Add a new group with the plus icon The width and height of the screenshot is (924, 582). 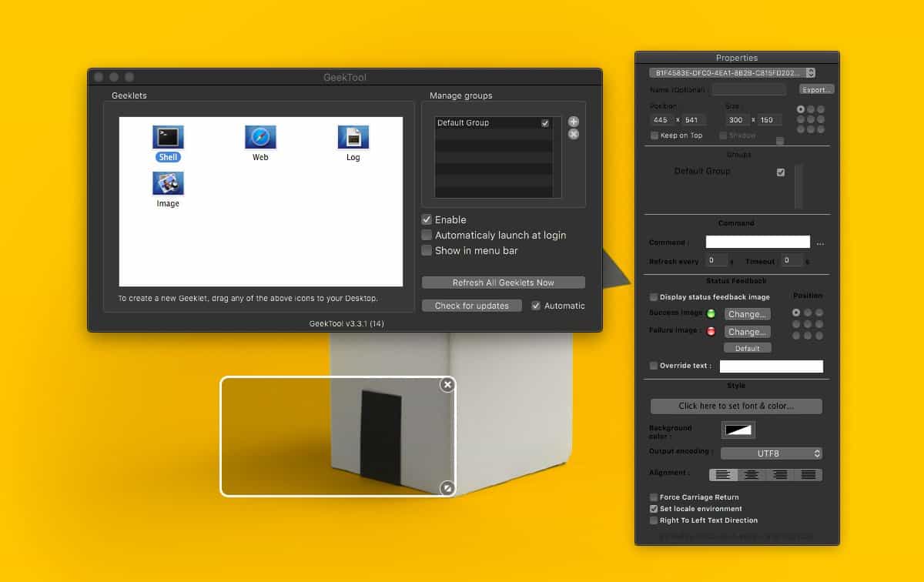(x=573, y=122)
